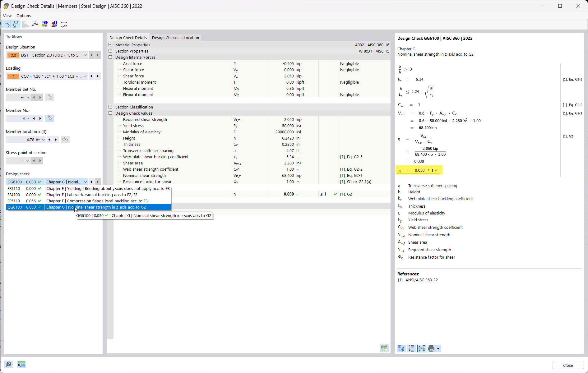Collapse the Design Internal Forces section
The height and width of the screenshot is (373, 588).
(x=110, y=57)
